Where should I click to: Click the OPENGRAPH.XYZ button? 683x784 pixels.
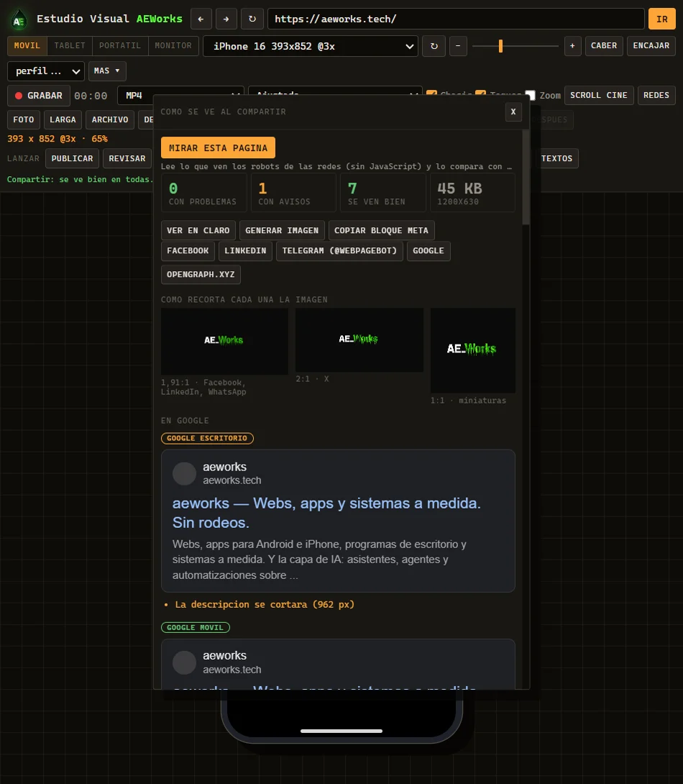(201, 275)
